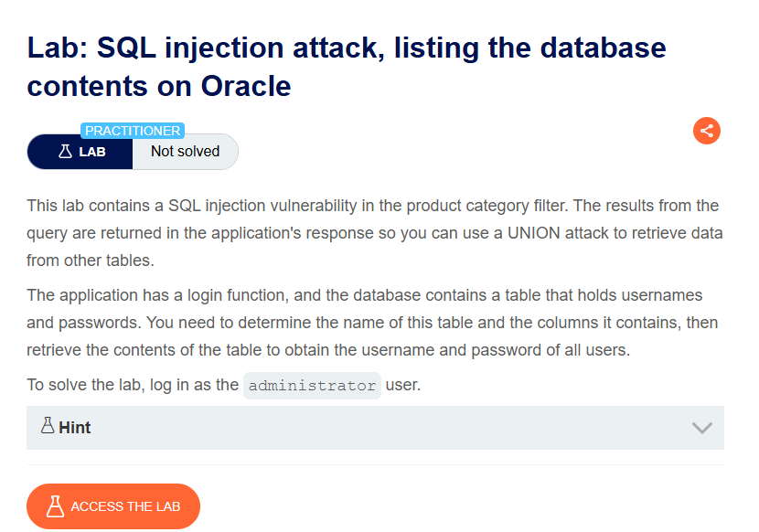Click the dark blue LAB label text
This screenshot has height=532, width=759.
click(x=92, y=152)
